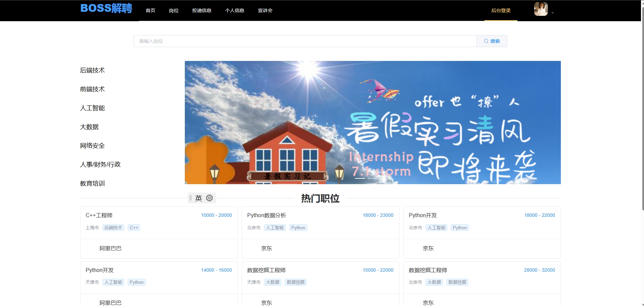Image resolution: width=644 pixels, height=306 pixels.
Task: Click the 28000 - 32000 salary text
Action: [x=540, y=270]
